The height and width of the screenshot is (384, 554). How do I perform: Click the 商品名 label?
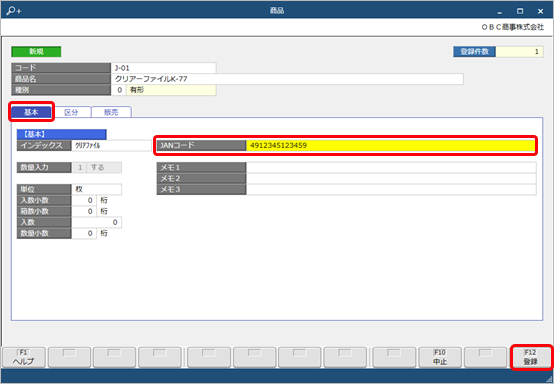(61, 79)
